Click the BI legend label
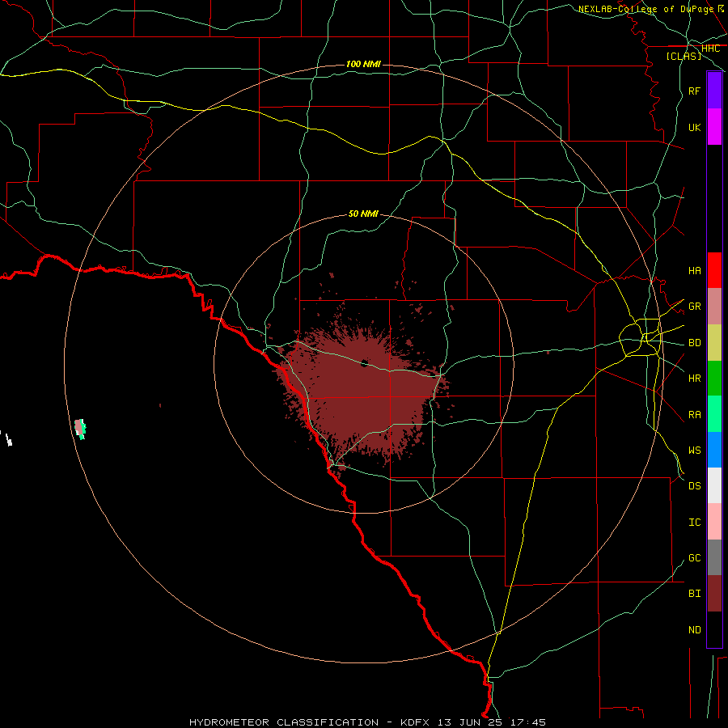The height and width of the screenshot is (728, 728). (x=695, y=594)
